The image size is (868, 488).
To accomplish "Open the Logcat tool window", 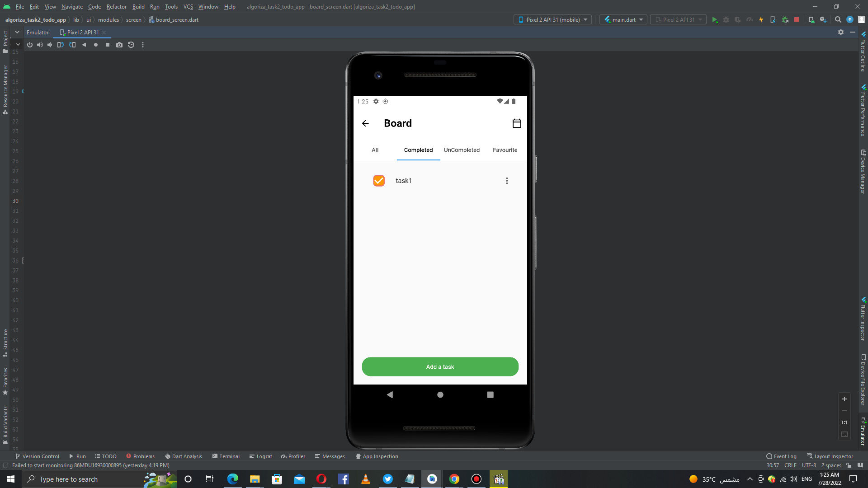I will tap(261, 456).
